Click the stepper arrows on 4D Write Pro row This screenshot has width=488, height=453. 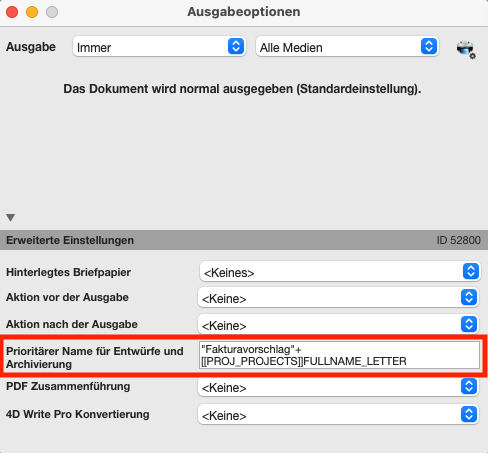tap(469, 415)
